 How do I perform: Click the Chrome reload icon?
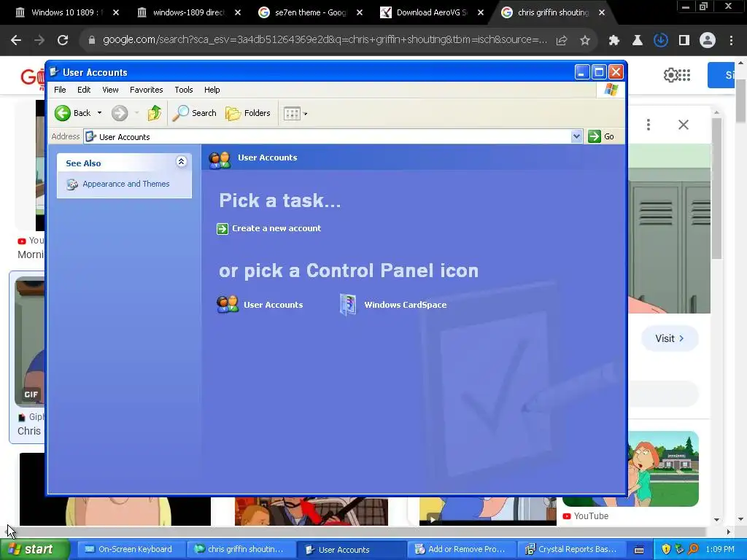(x=63, y=40)
